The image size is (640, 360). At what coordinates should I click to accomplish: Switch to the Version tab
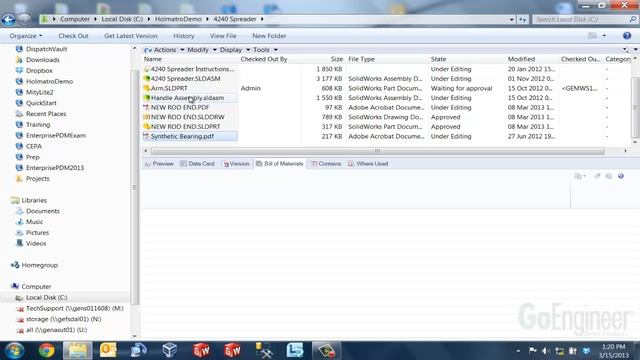click(x=236, y=164)
